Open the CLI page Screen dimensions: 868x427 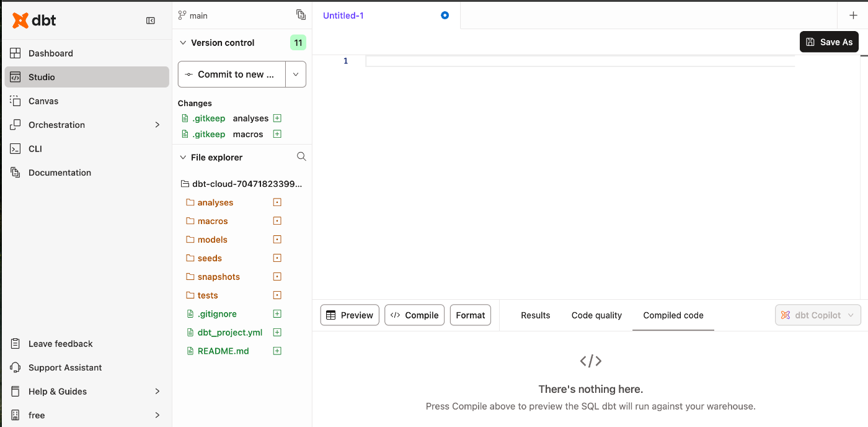pos(87,149)
